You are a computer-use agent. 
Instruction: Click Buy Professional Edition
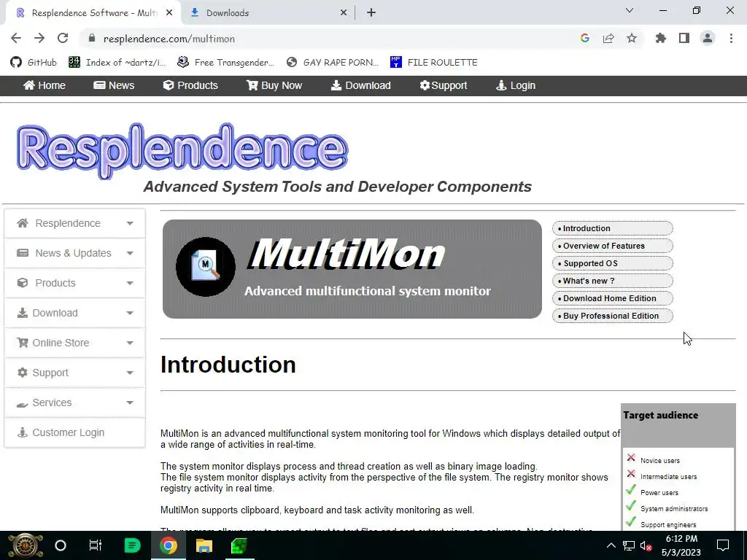click(x=612, y=316)
